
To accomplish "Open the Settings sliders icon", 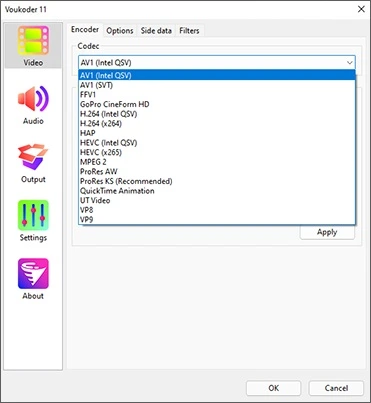I will coord(33,215).
